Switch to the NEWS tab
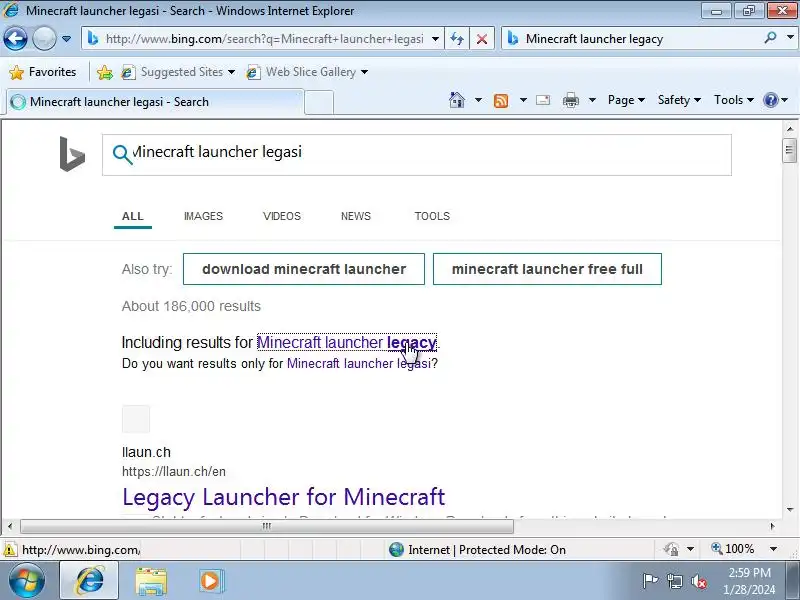Screen dimensions: 800x600 [x=356, y=216]
